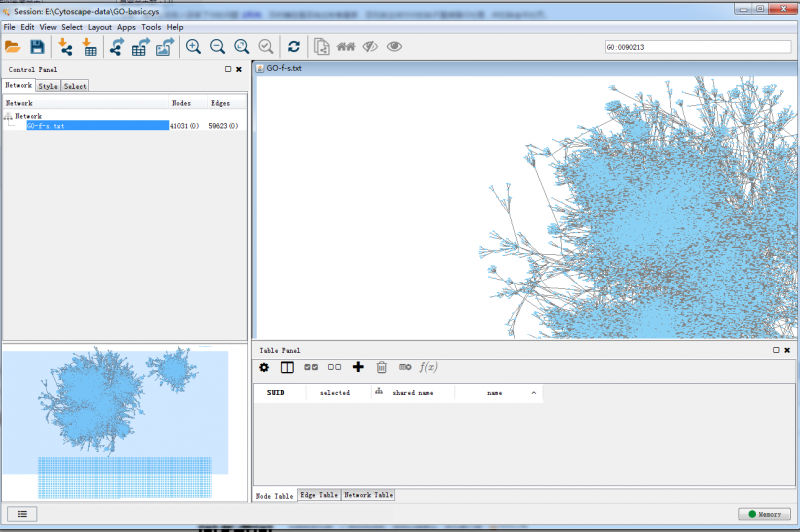Click the Show All eye icon
This screenshot has width=800, height=532.
click(x=395, y=47)
